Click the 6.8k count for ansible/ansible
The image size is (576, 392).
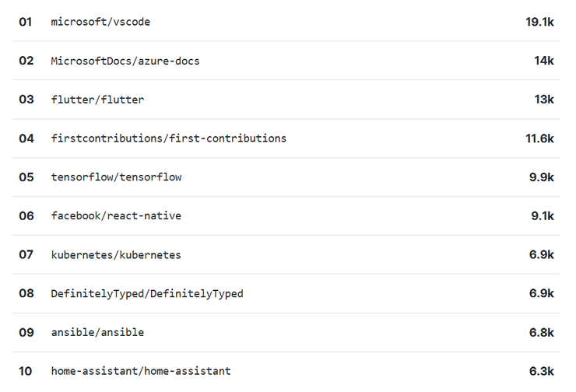click(541, 332)
